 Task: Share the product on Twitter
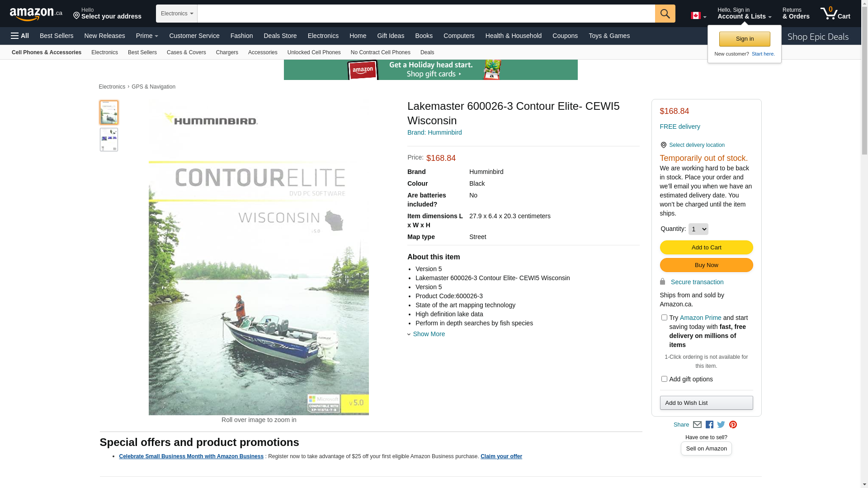pos(721,425)
